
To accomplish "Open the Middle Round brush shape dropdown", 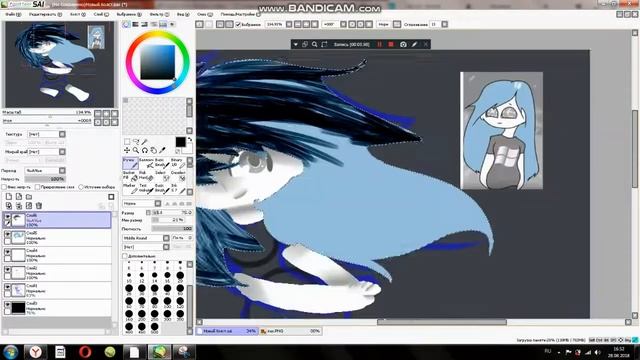I will (146, 238).
